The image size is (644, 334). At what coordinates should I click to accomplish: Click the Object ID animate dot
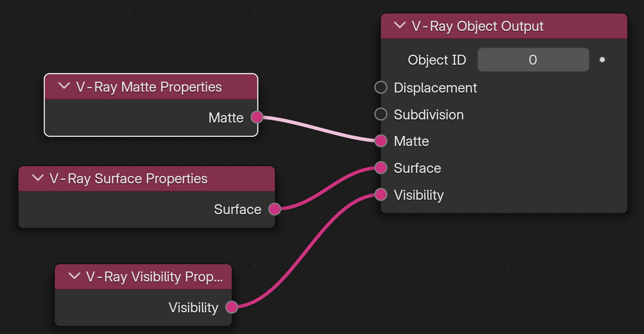point(602,60)
